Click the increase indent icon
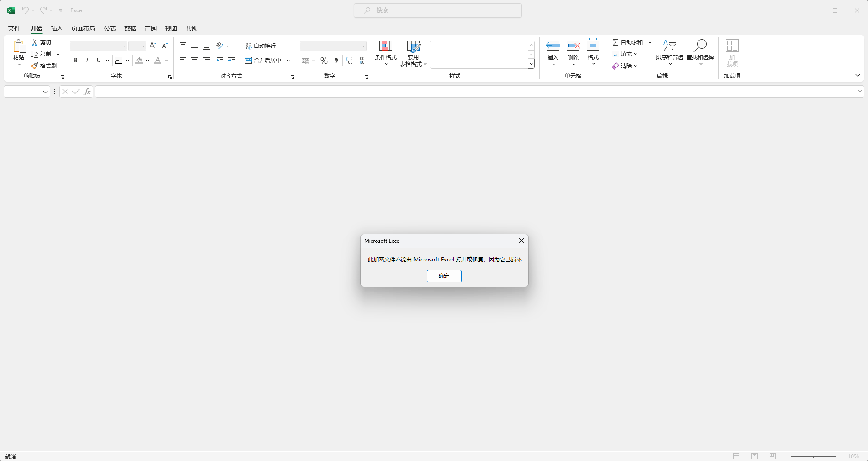Viewport: 868px width, 461px height. [x=232, y=61]
